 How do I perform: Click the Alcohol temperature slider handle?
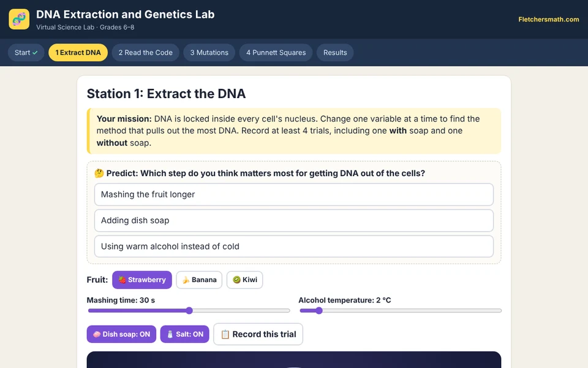[x=318, y=310]
